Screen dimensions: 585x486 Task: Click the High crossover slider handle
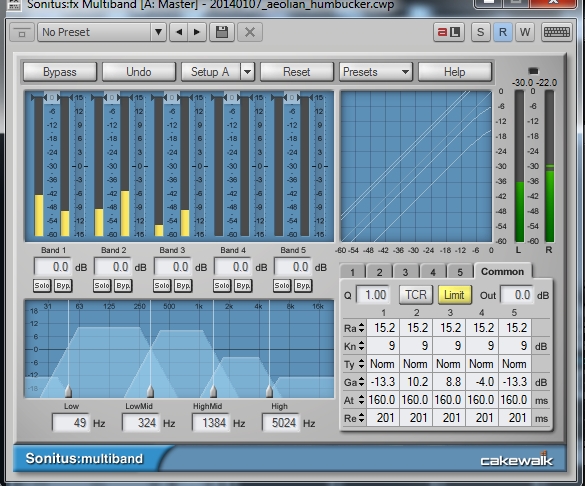[269, 391]
